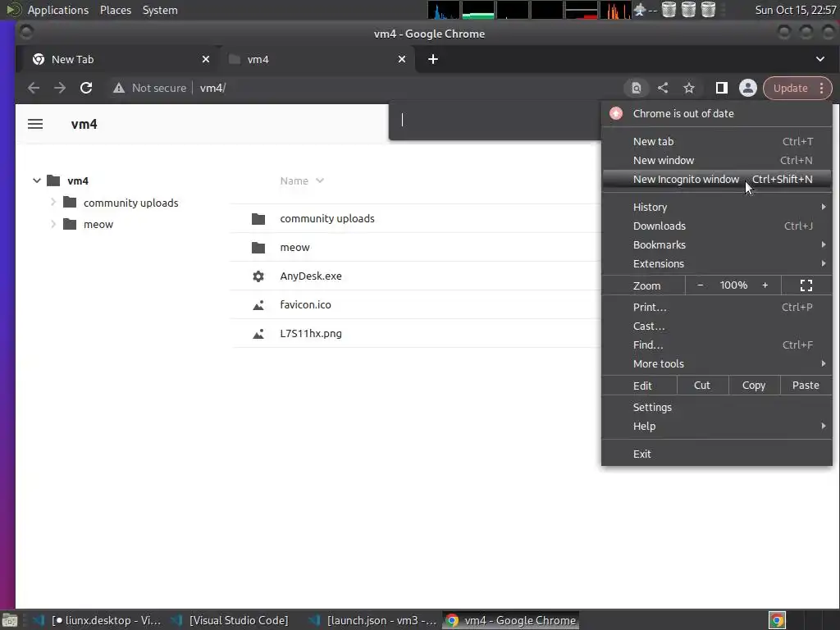Click the address bar URL vm4/

[x=212, y=88]
